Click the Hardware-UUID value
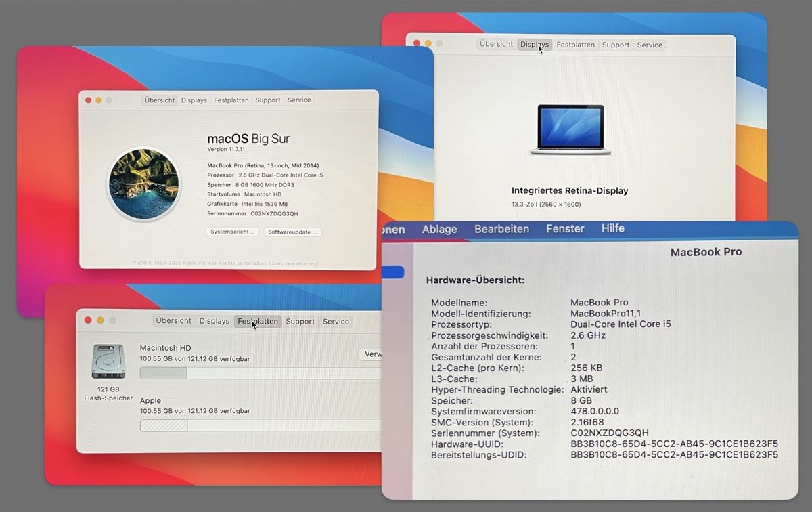This screenshot has width=812, height=512. coord(675,444)
